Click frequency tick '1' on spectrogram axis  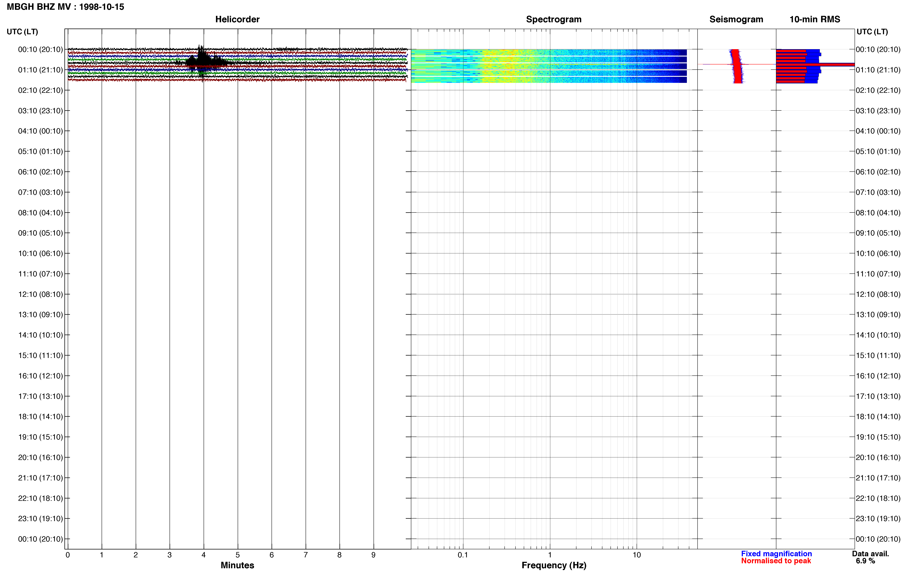click(550, 555)
